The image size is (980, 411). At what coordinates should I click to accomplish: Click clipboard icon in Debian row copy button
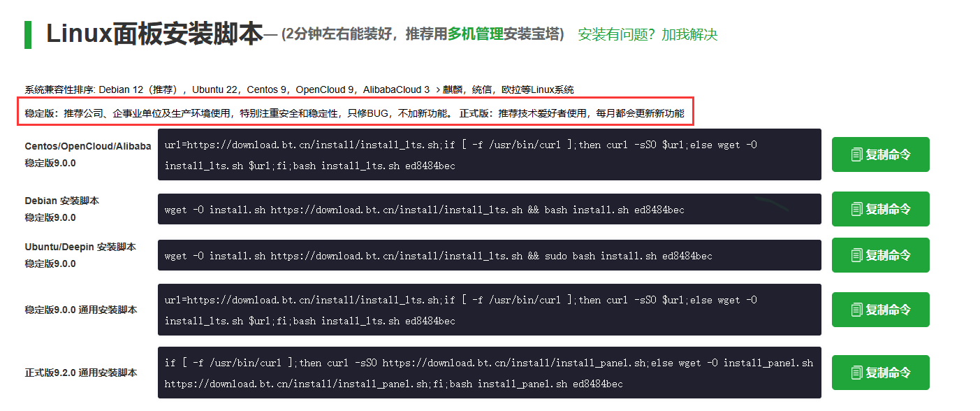click(856, 209)
